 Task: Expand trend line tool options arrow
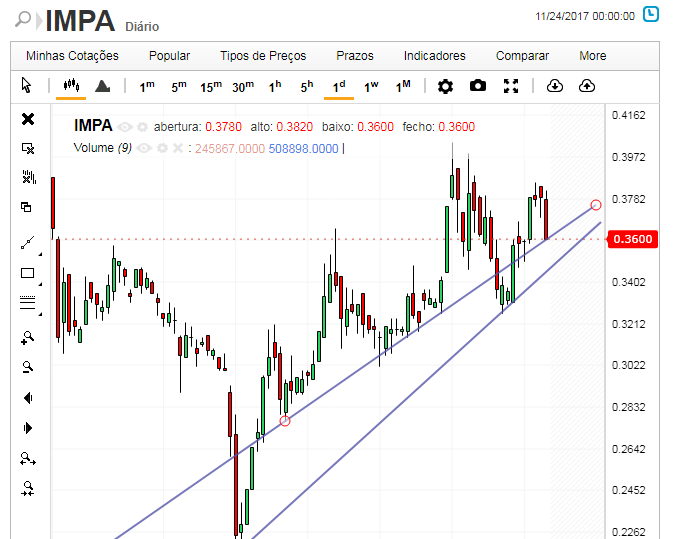click(x=40, y=254)
